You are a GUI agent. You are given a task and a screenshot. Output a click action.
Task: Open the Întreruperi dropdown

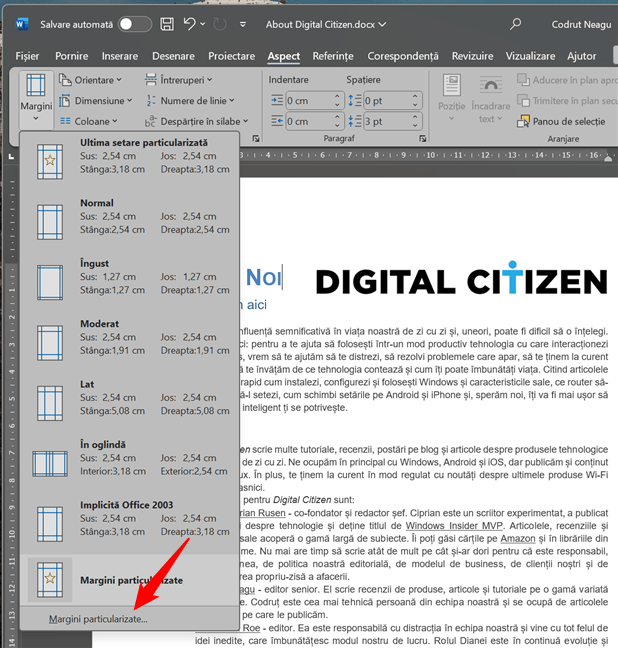[x=179, y=80]
